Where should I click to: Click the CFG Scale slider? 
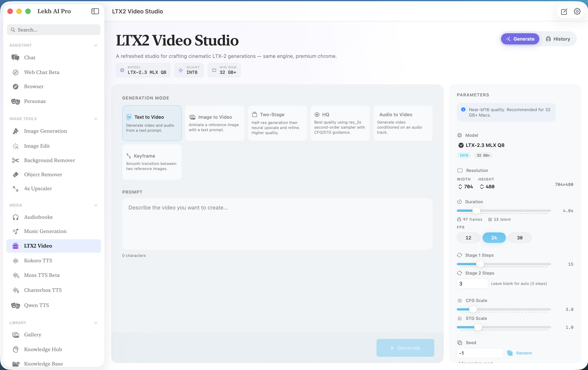[504, 310]
